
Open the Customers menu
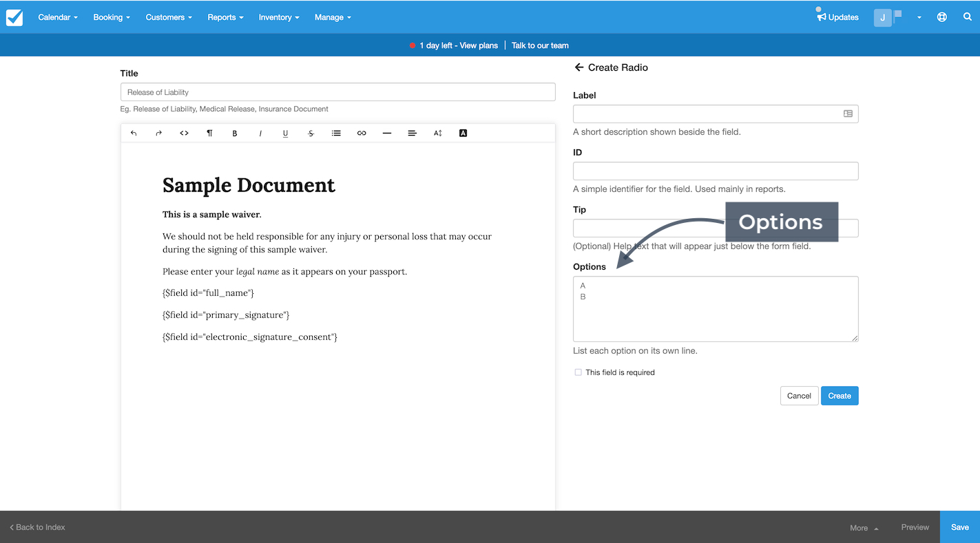(x=169, y=17)
